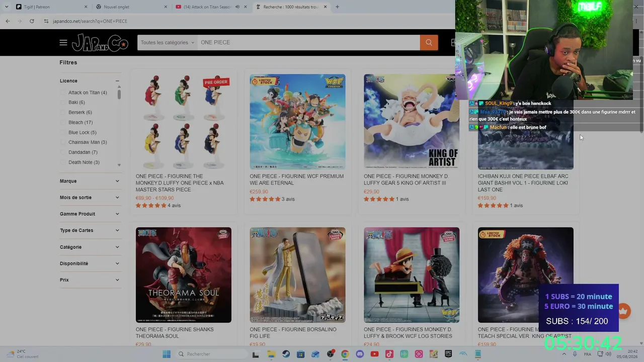Open OBS Studio from the taskbar
Screen dimensions: 644x362
[x=330, y=354]
